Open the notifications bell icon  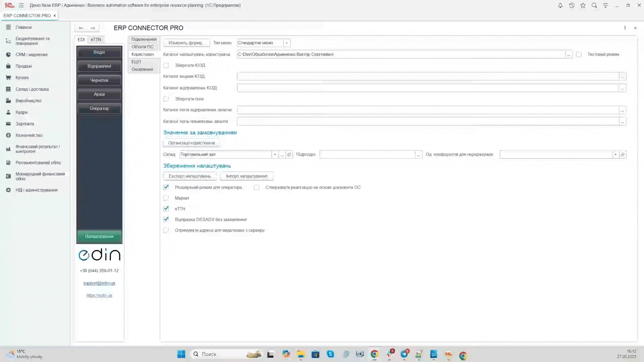[560, 5]
